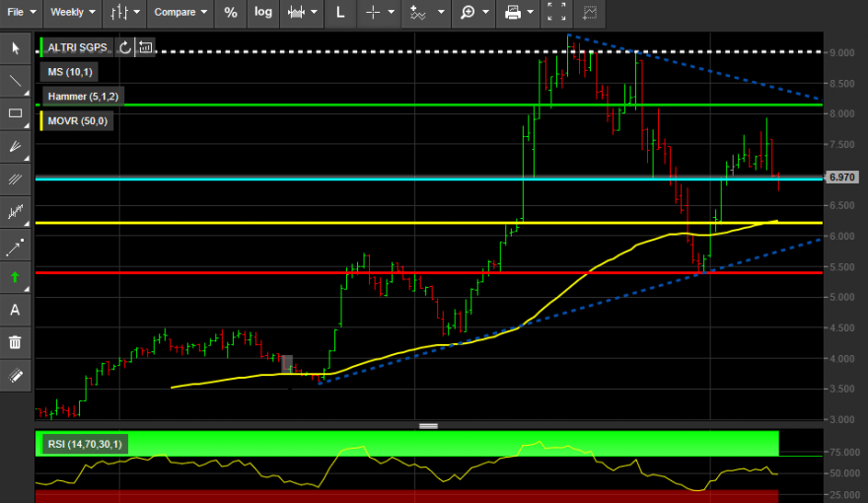The image size is (868, 503).
Task: Select the text annotation tool
Action: click(x=15, y=310)
